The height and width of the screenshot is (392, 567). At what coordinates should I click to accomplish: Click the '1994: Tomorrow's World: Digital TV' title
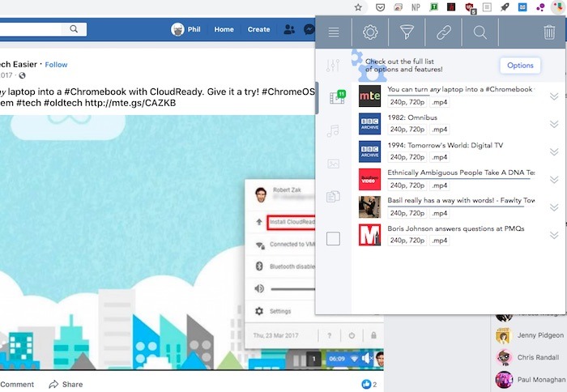coord(446,145)
